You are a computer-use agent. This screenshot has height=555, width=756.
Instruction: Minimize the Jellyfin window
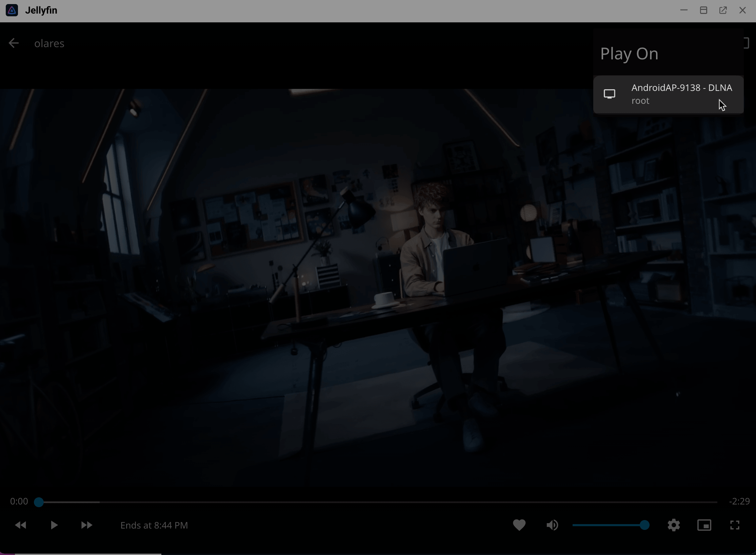click(683, 11)
